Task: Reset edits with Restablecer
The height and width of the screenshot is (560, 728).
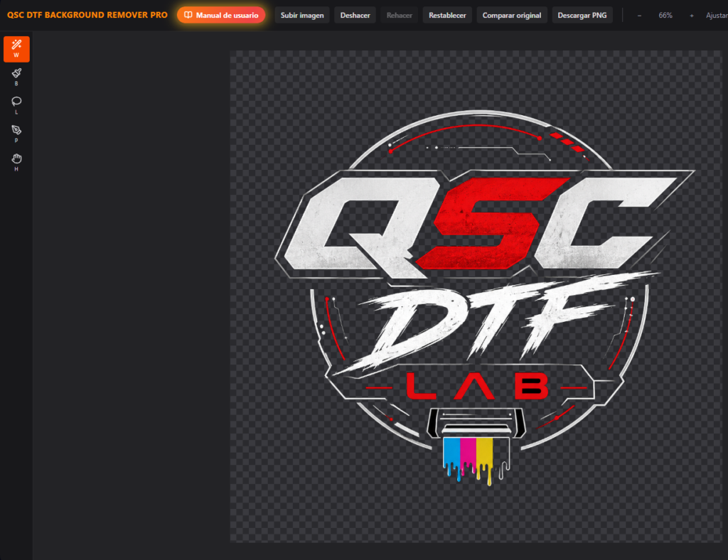Action: coord(447,16)
